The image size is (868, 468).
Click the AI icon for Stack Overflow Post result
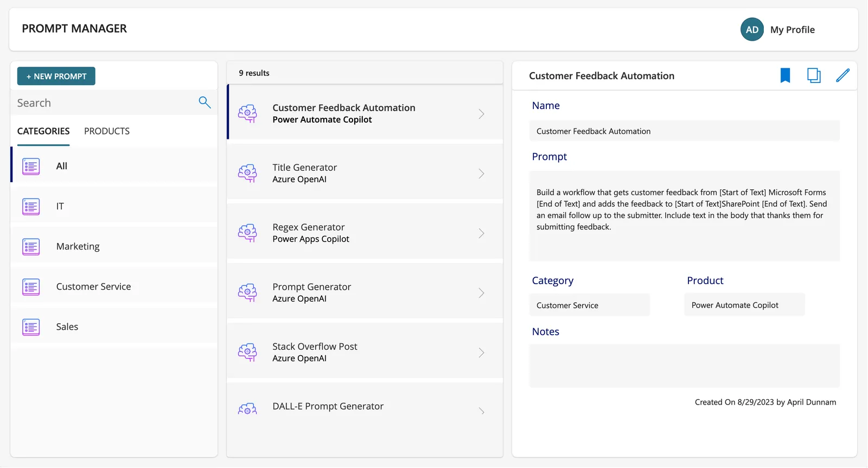247,352
